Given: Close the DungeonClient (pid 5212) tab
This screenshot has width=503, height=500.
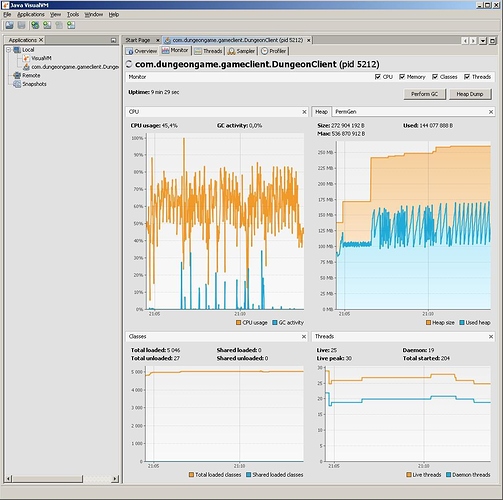Looking at the screenshot, I should click(309, 40).
